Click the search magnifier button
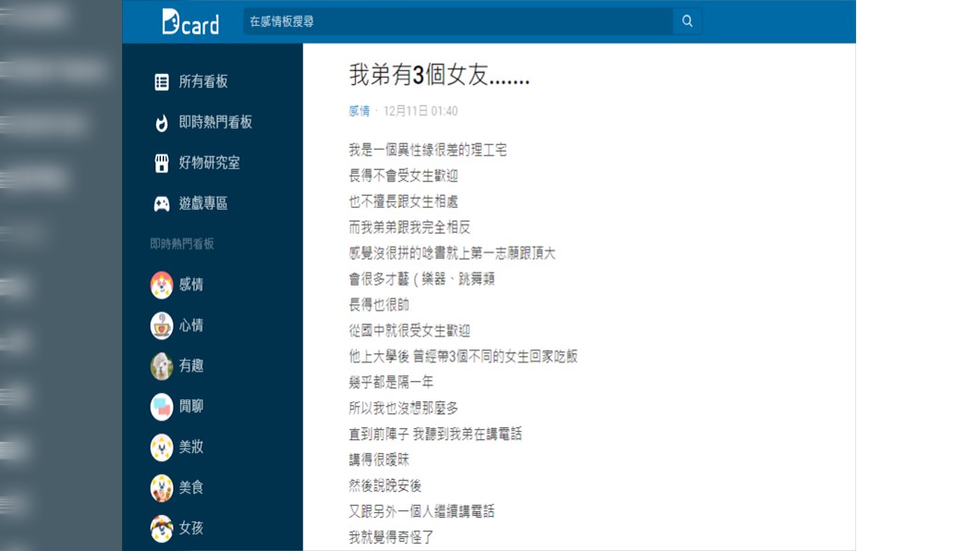980x551 pixels. point(687,21)
